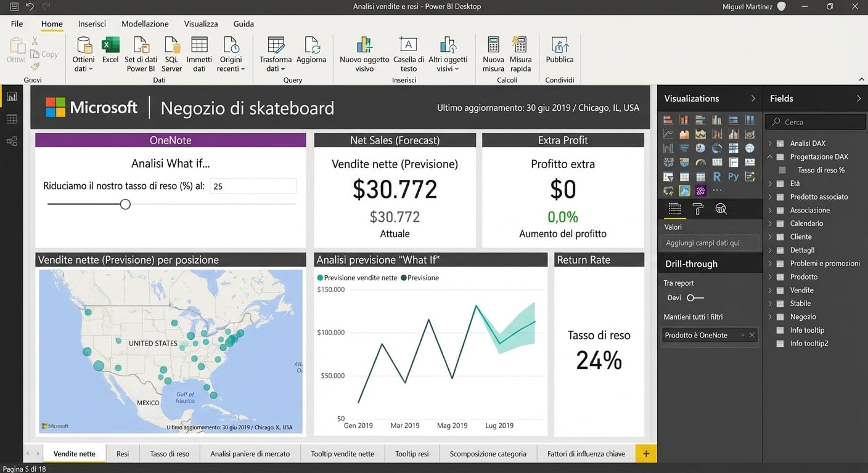Click Miguel Martinez account name

[747, 7]
